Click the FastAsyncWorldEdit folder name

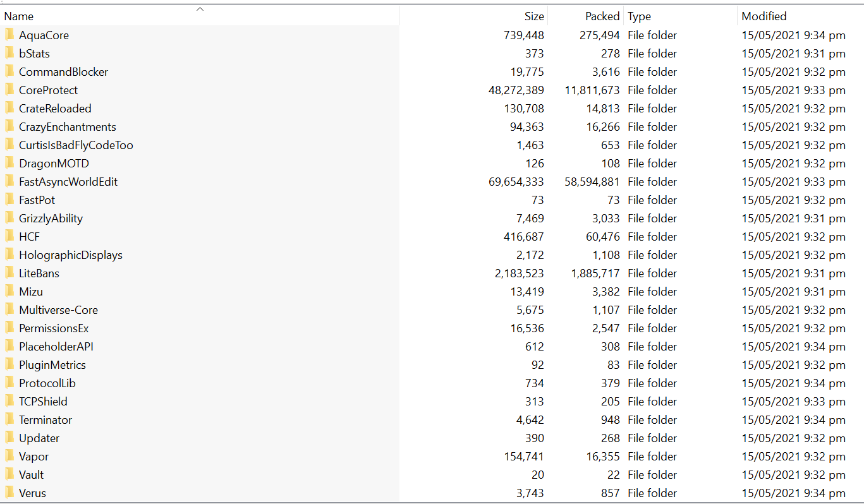(68, 182)
